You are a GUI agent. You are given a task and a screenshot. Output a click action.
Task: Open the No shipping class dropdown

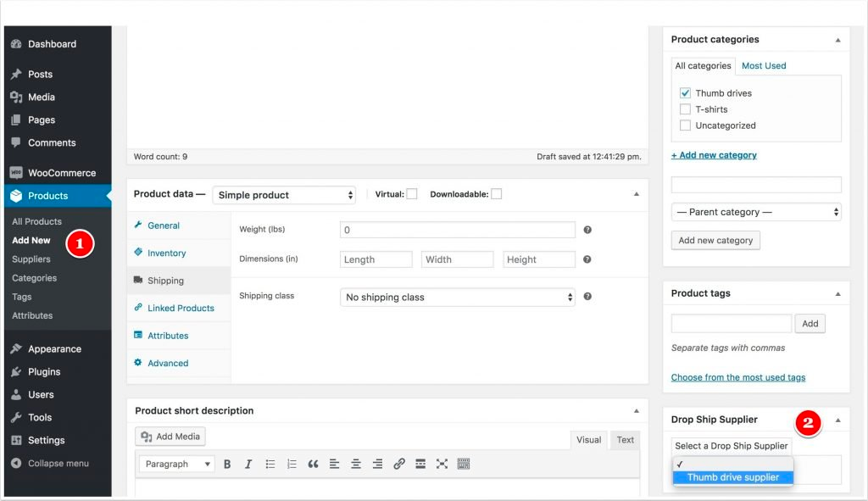pyautogui.click(x=458, y=298)
